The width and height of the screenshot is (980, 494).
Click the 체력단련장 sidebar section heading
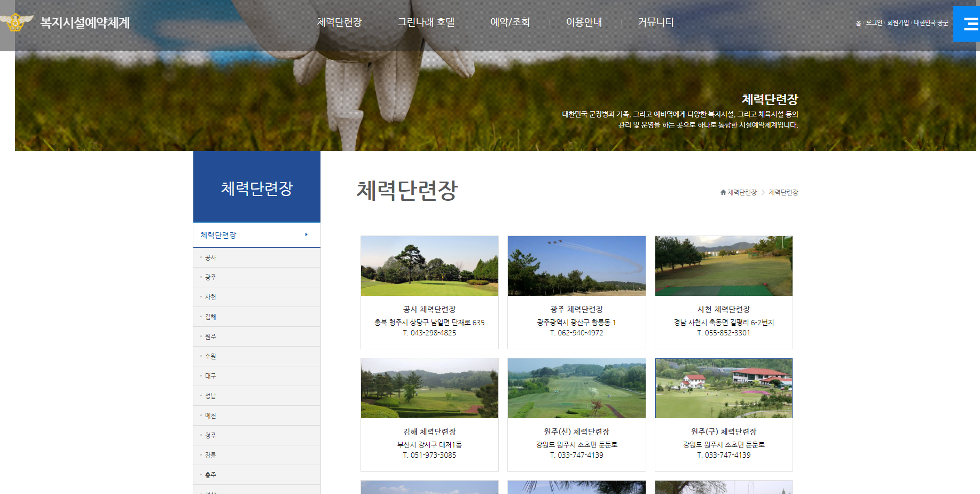pos(257,235)
